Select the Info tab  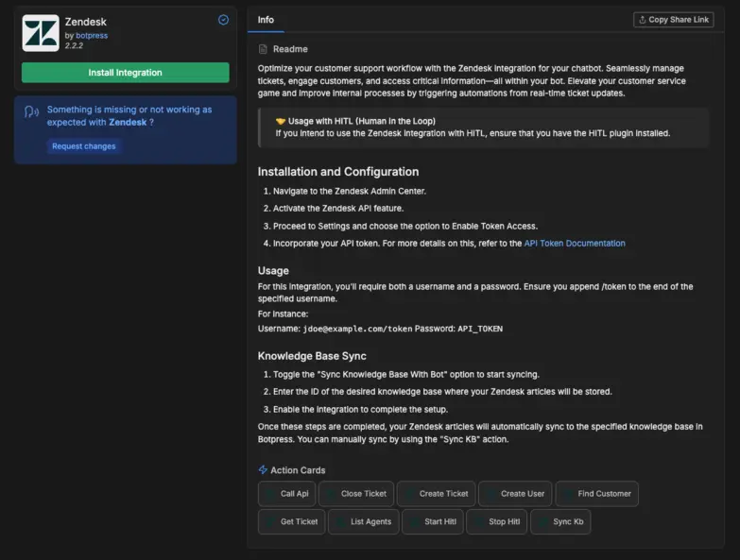[x=266, y=20]
